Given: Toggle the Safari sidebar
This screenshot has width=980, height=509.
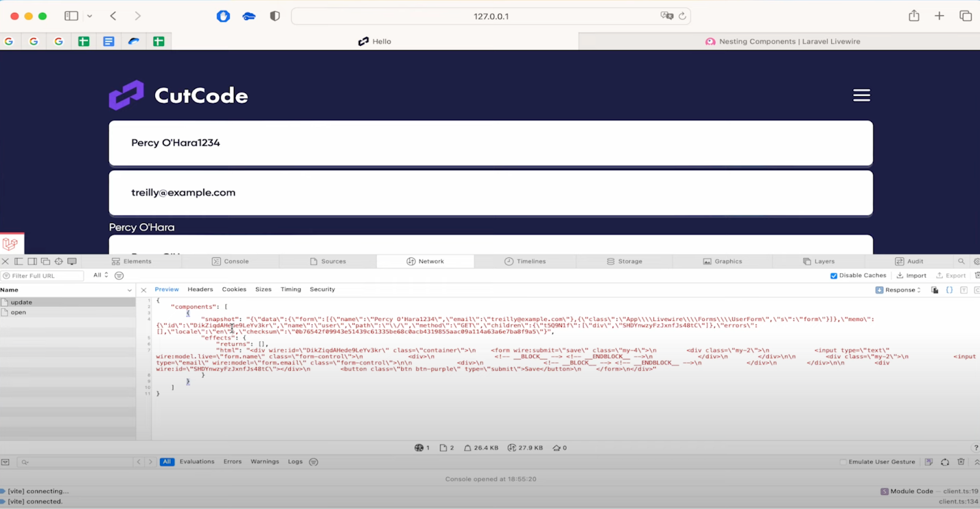Looking at the screenshot, I should click(x=71, y=16).
